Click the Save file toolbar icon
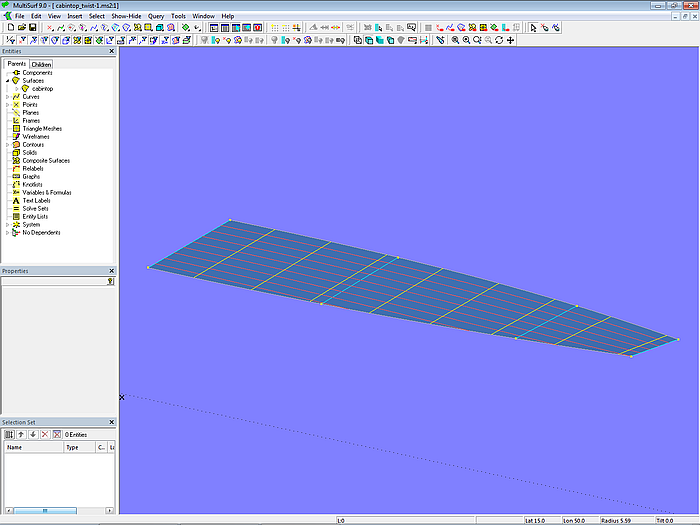Screen dimensions: 700x525 (x=33, y=28)
